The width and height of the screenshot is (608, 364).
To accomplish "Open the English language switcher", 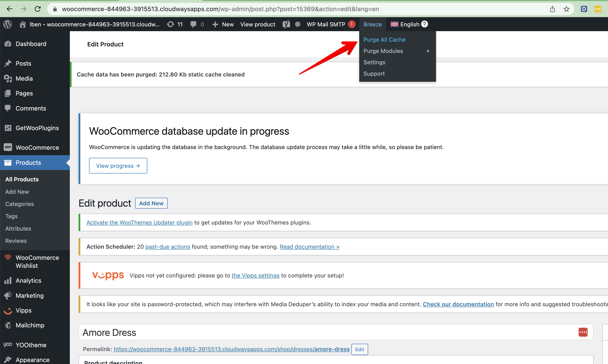I will 405,24.
